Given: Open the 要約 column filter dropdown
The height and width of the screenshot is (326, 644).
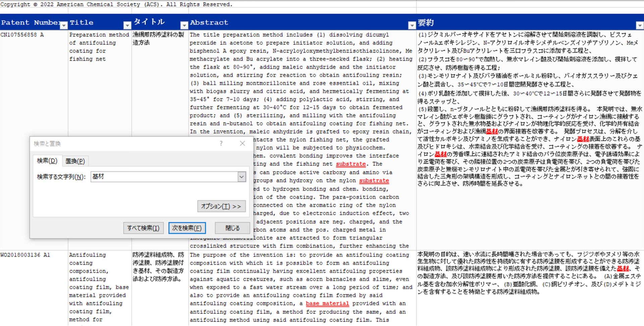Looking at the screenshot, I should click(640, 25).
